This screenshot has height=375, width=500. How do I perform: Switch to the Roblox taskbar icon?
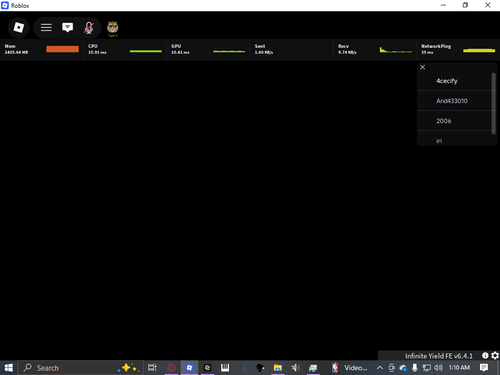(189, 368)
